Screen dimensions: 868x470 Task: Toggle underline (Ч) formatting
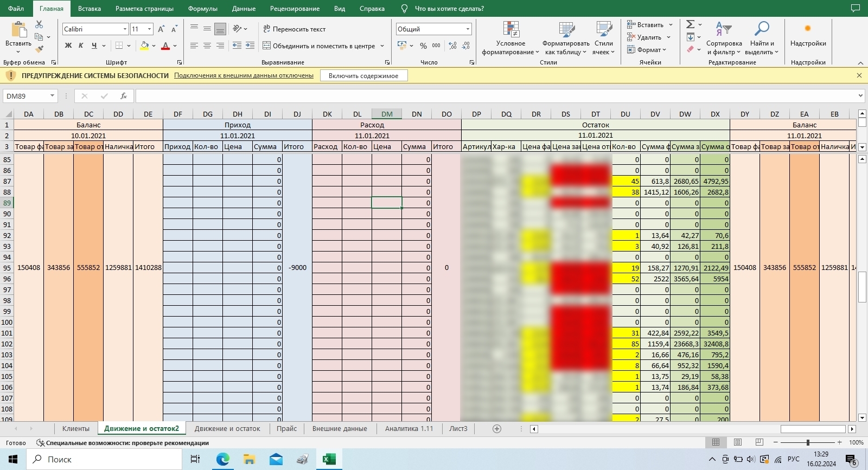[94, 46]
